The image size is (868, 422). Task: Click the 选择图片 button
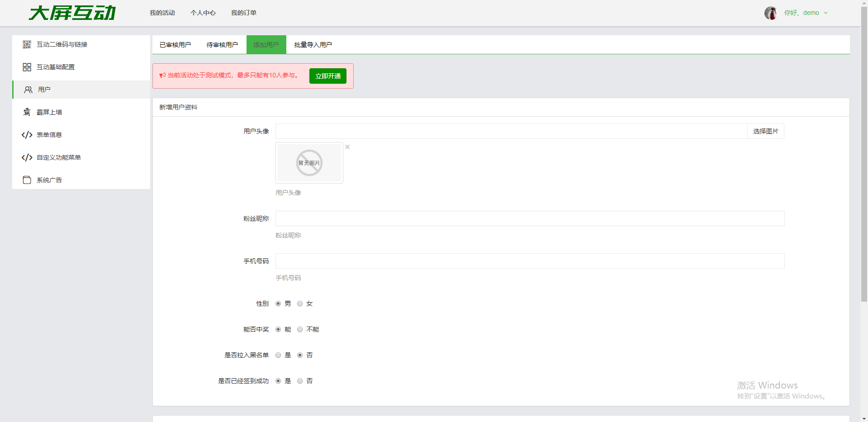coord(765,131)
